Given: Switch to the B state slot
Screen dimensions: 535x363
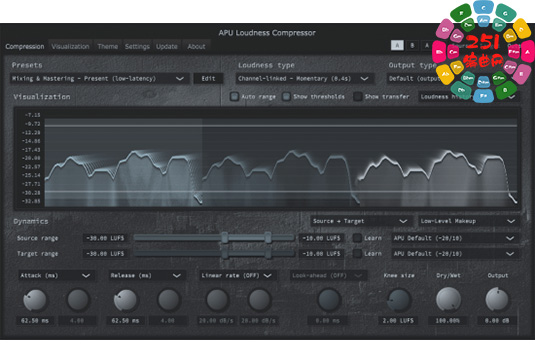Looking at the screenshot, I should pos(412,45).
